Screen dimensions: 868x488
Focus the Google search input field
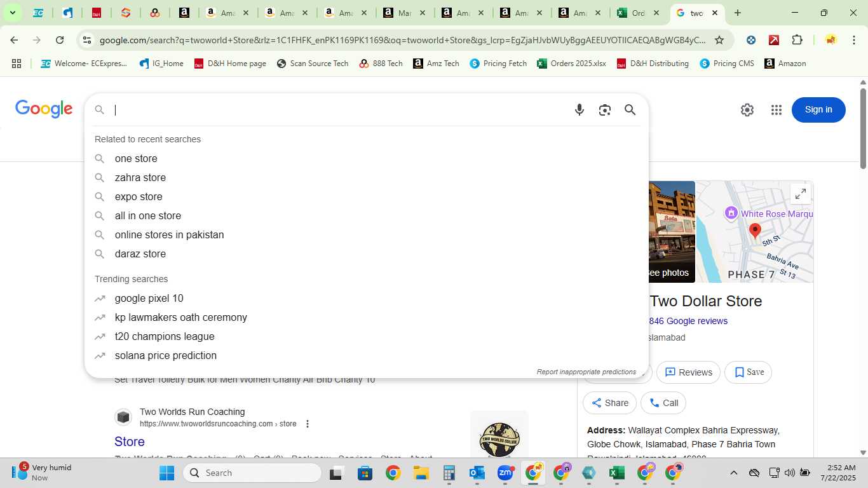pyautogui.click(x=340, y=110)
